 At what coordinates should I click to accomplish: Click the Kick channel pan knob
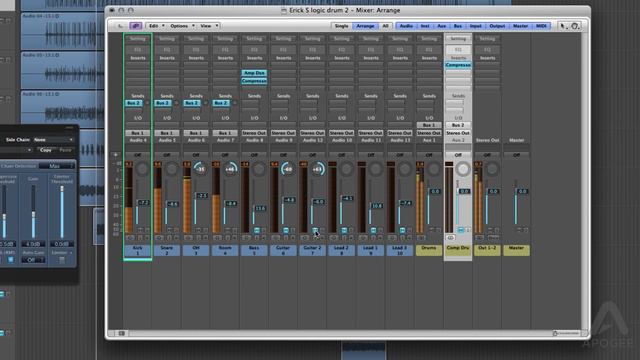pos(142,169)
